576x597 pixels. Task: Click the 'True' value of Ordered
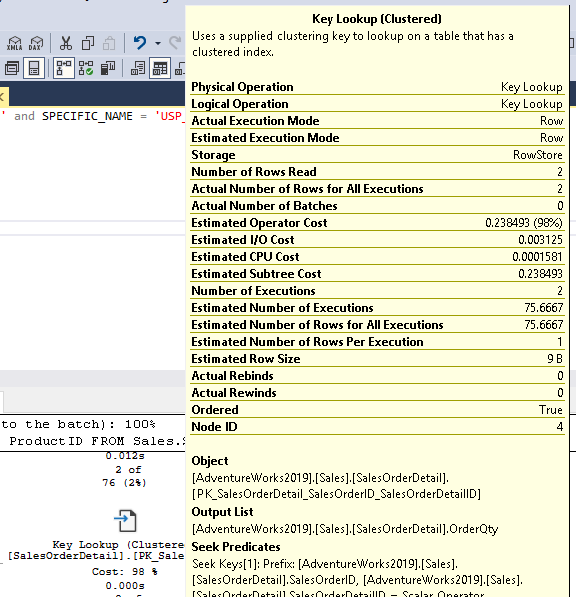coord(550,410)
